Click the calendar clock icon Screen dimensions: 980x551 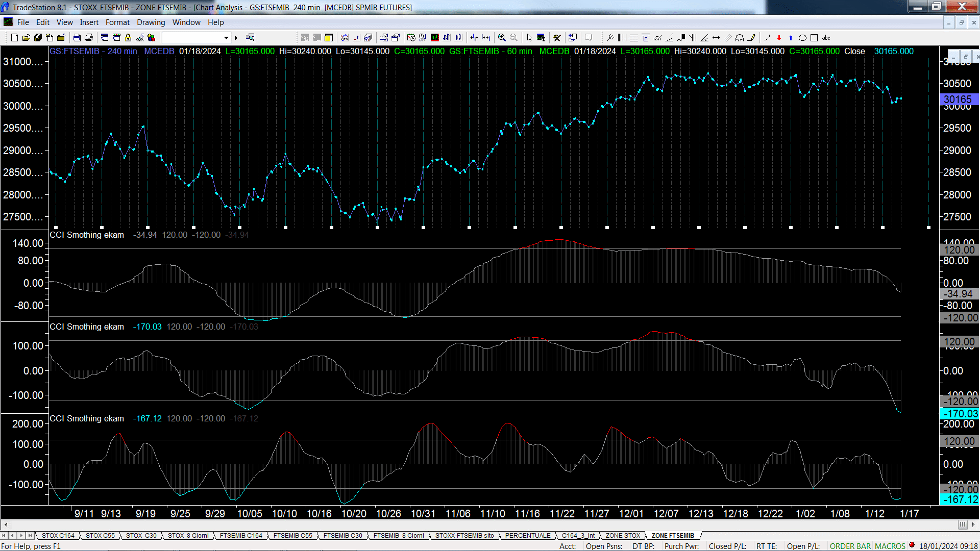(411, 37)
